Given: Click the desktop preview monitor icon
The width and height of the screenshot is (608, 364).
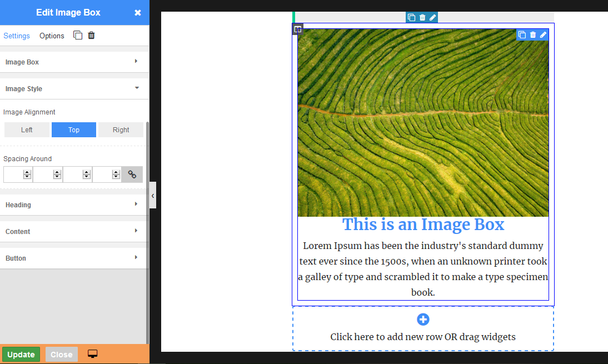Looking at the screenshot, I should [x=93, y=354].
